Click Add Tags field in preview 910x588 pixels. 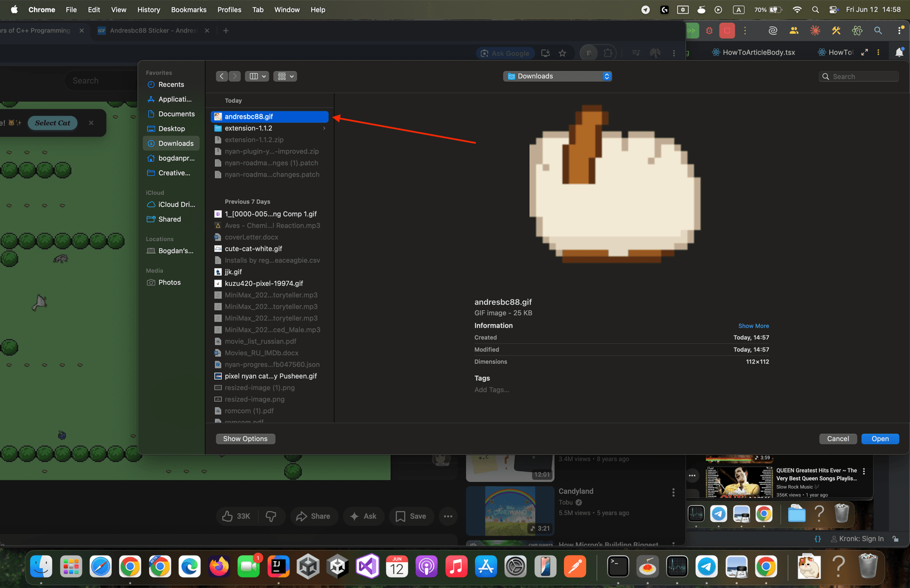[x=492, y=390]
